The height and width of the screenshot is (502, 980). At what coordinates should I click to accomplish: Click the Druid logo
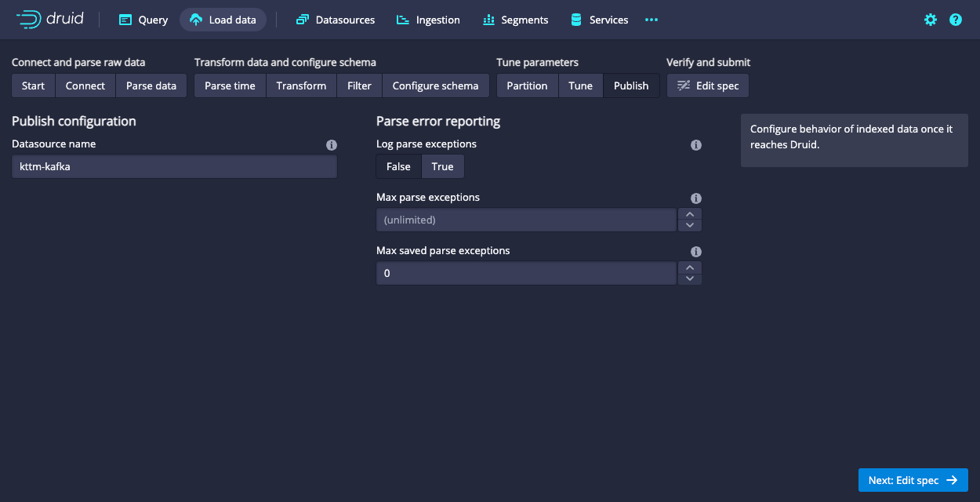point(49,19)
